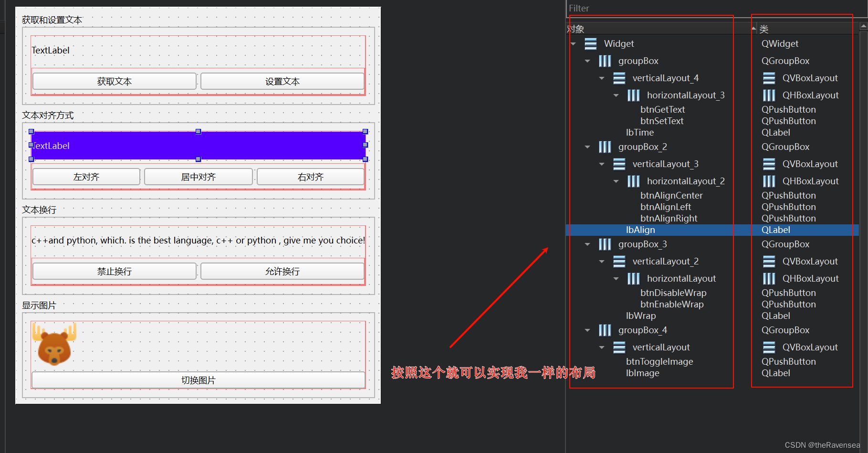Click the Widget layout icon in object tree
868x453 pixels.
click(x=591, y=44)
